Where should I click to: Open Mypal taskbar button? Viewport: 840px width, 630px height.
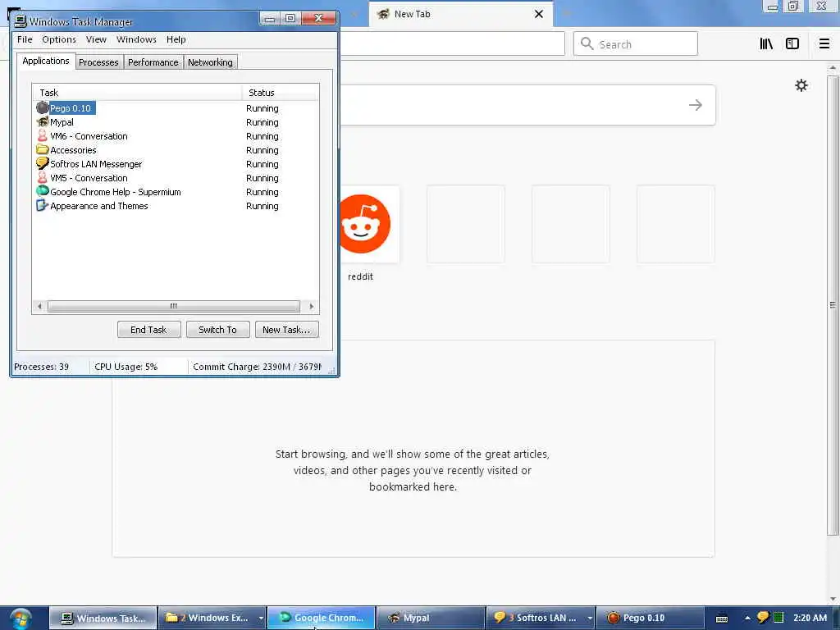point(431,619)
